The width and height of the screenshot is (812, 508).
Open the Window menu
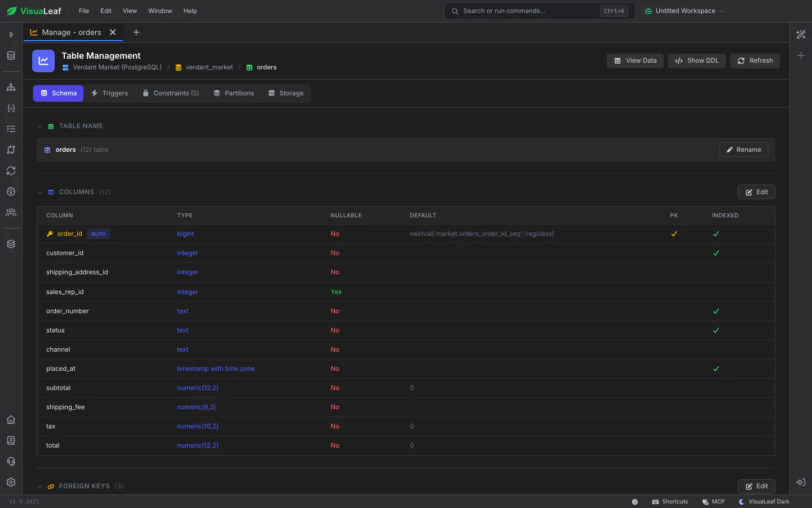160,11
